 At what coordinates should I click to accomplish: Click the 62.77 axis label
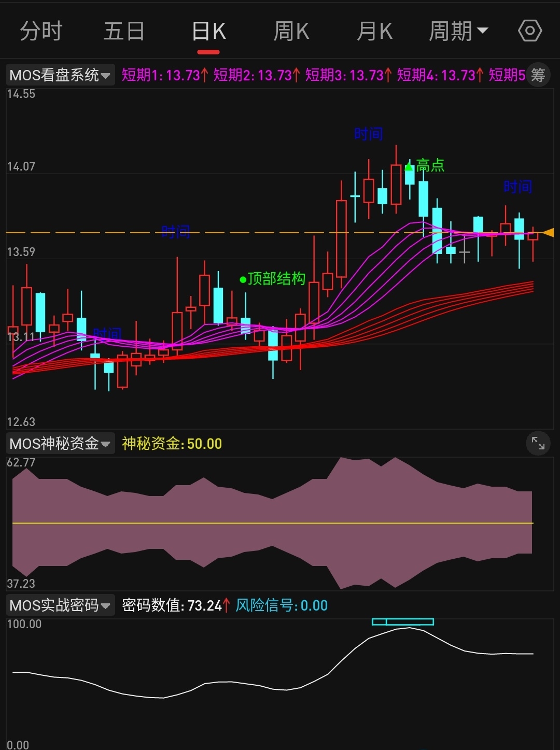(21, 462)
